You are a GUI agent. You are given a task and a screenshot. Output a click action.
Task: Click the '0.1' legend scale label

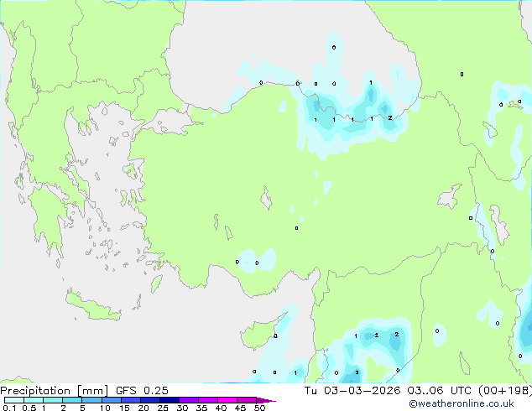[x=9, y=408]
